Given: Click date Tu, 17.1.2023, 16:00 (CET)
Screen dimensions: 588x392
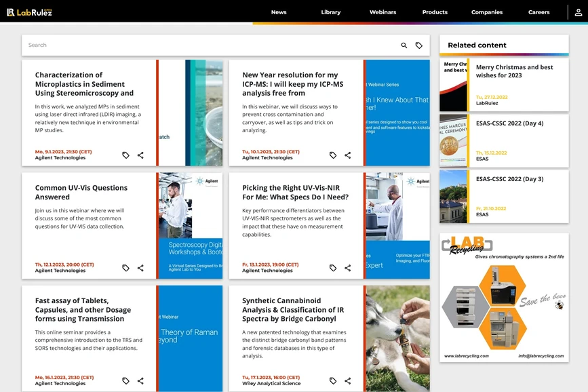Looking at the screenshot, I should click(x=271, y=377).
